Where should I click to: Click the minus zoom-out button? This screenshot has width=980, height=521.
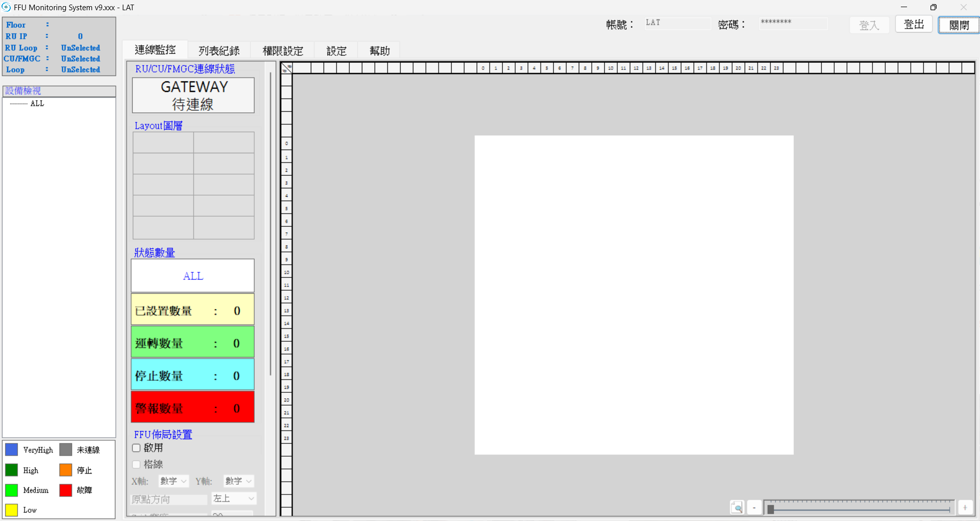point(754,507)
